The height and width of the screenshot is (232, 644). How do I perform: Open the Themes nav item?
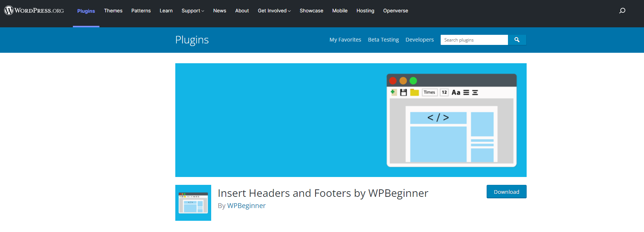(113, 10)
